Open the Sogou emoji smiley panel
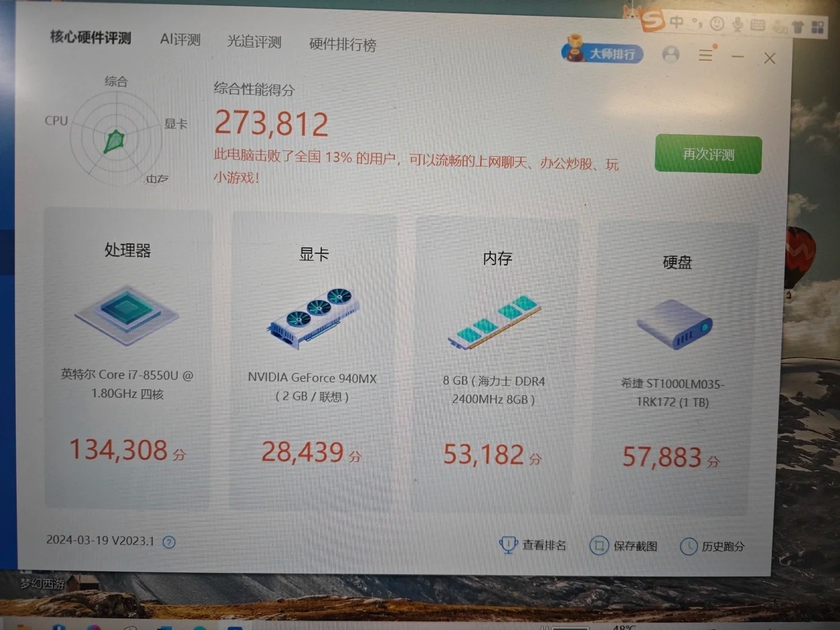840x630 pixels. [x=717, y=23]
